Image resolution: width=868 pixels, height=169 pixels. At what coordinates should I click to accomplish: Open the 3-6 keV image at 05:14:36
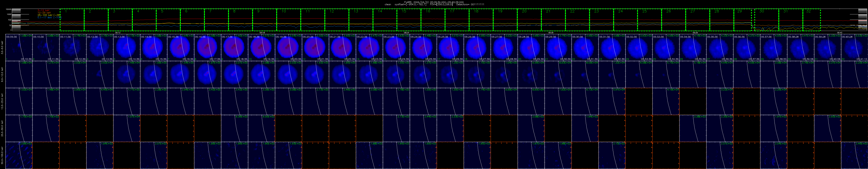coord(154,47)
